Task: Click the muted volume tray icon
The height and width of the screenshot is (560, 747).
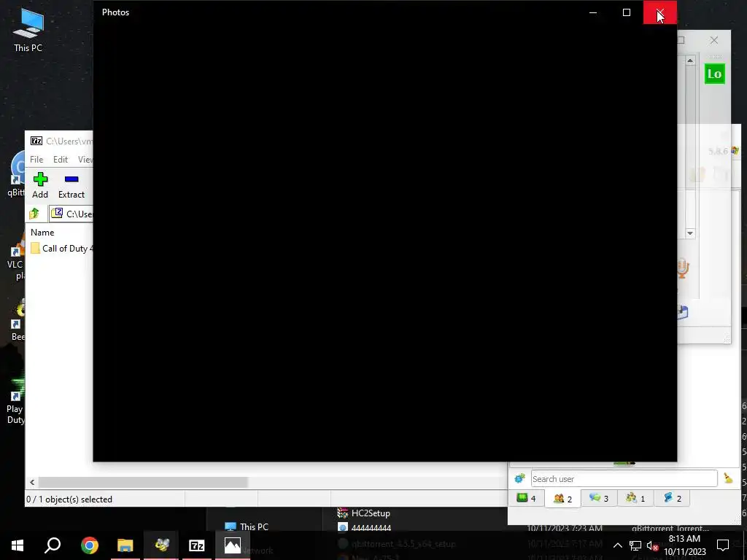Action: click(x=652, y=545)
